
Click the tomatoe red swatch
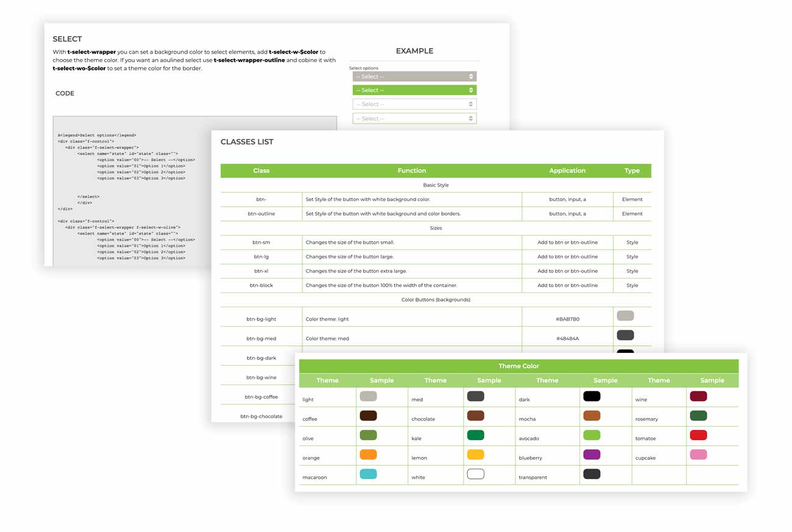[698, 435]
